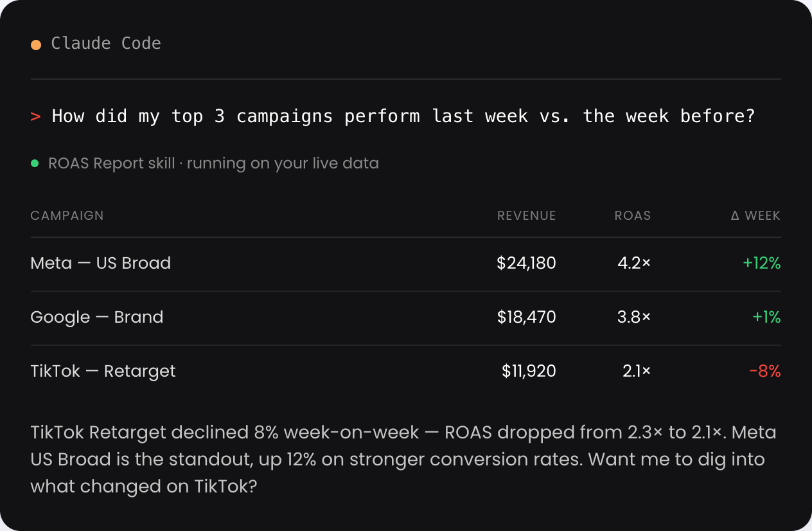812x531 pixels.
Task: Click the summary paragraph about TikTok Retarget
Action: click(403, 459)
